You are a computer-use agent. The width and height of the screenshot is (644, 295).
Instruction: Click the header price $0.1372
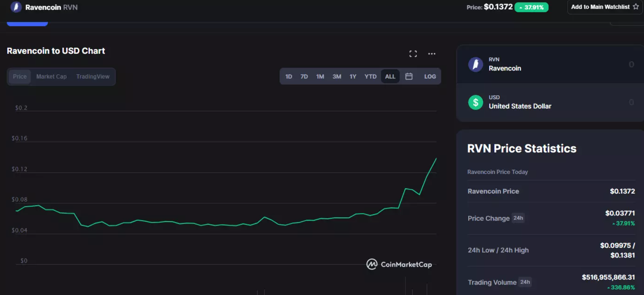(x=498, y=7)
